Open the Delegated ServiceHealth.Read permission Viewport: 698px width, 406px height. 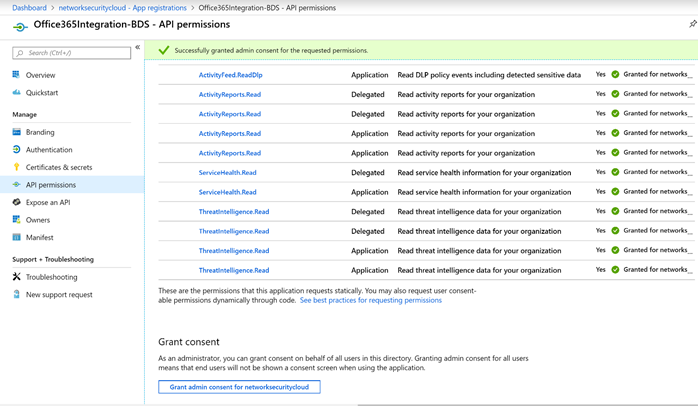click(x=227, y=172)
